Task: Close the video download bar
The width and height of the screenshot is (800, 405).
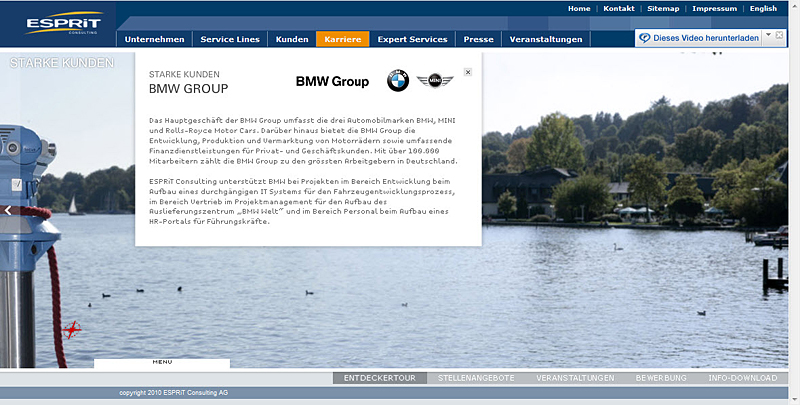Action: click(x=779, y=34)
